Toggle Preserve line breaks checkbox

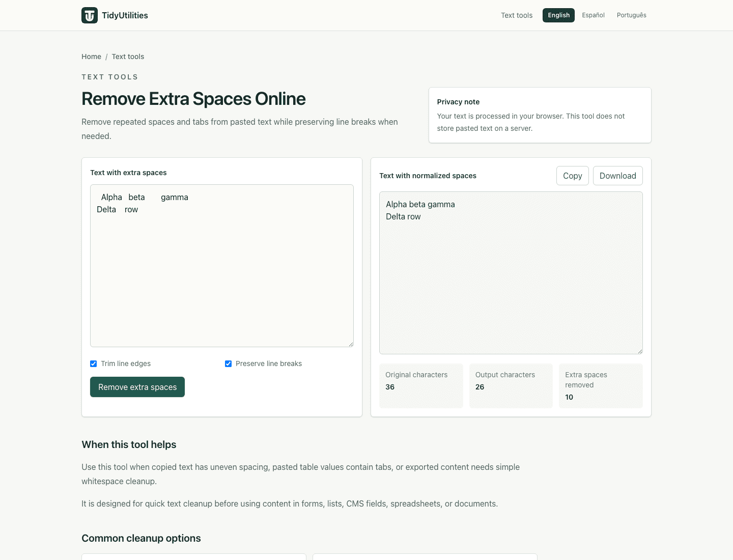pos(229,363)
